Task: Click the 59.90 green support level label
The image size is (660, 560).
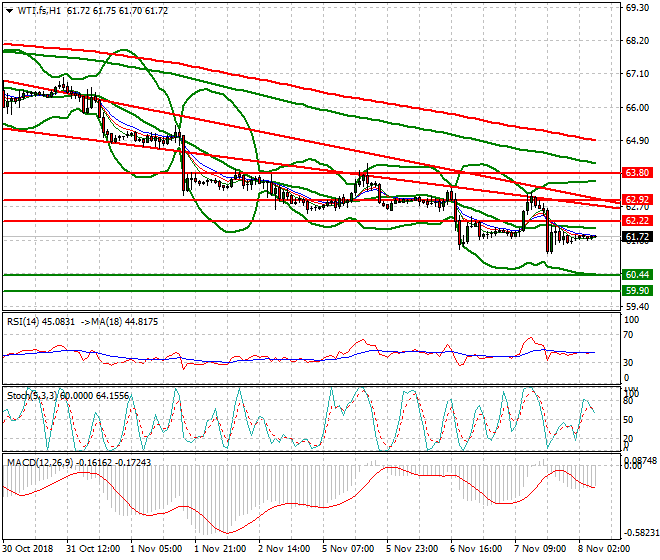Action: 637,291
